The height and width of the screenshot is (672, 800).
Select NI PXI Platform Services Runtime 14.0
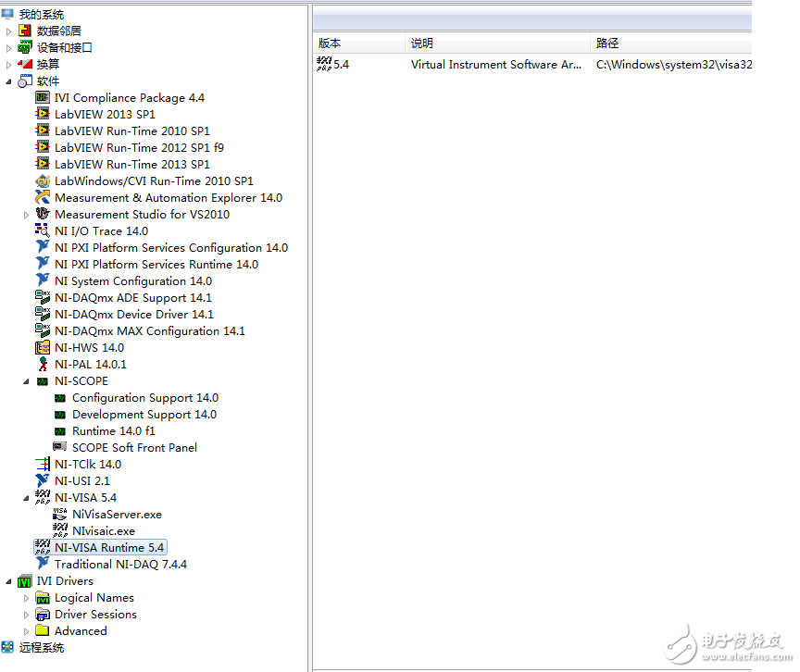tap(156, 264)
